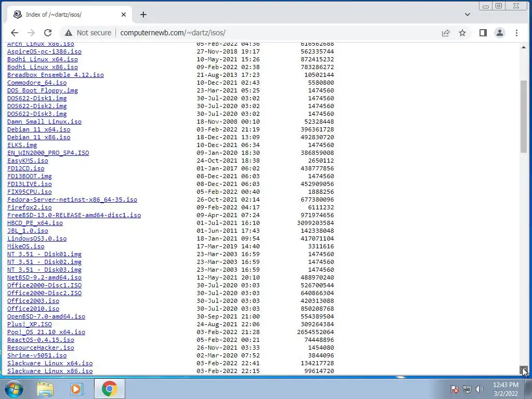Open the Not secure site info warning

point(88,33)
